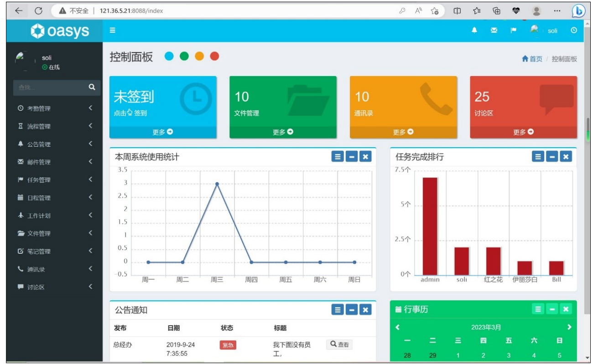Click the soli username in top bar
The width and height of the screenshot is (593, 364).
(553, 31)
